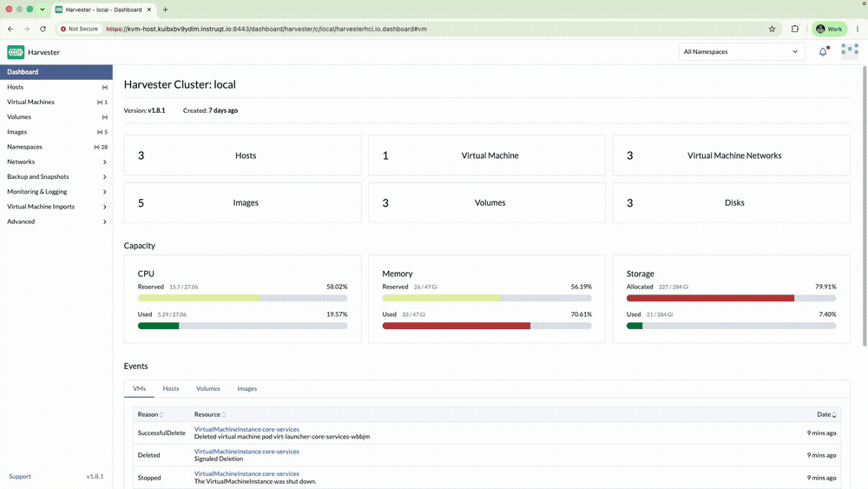Click the 70.61% memory used value
The image size is (868, 489).
(582, 314)
